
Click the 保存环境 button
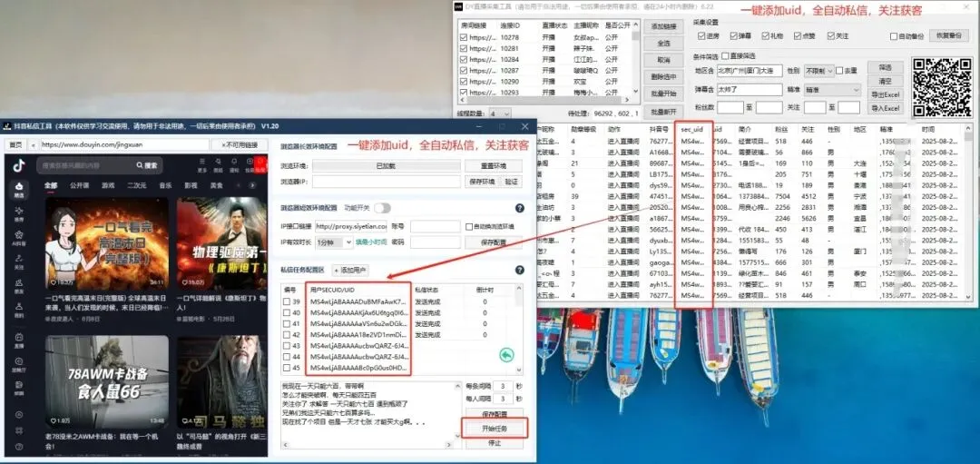click(x=482, y=182)
